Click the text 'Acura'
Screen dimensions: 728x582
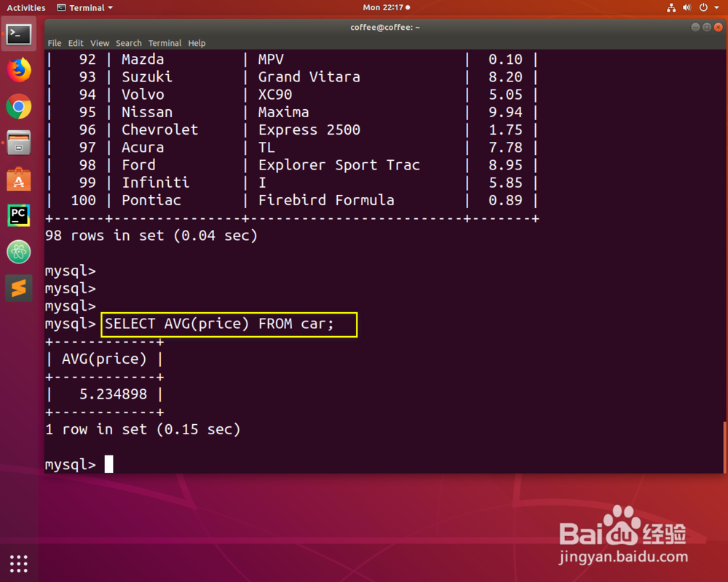pyautogui.click(x=143, y=148)
